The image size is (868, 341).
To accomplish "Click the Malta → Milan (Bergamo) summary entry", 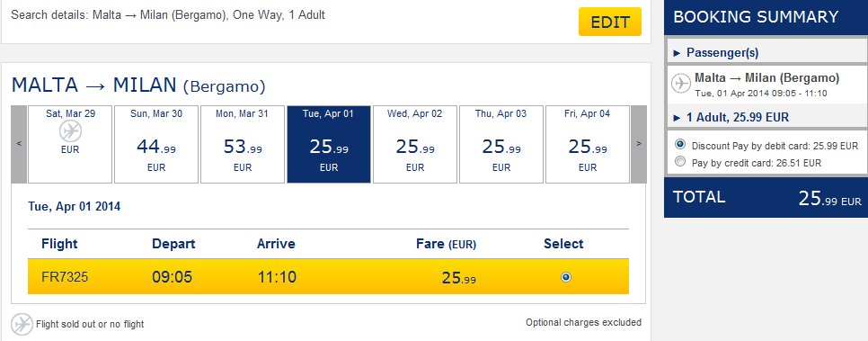I will [767, 85].
